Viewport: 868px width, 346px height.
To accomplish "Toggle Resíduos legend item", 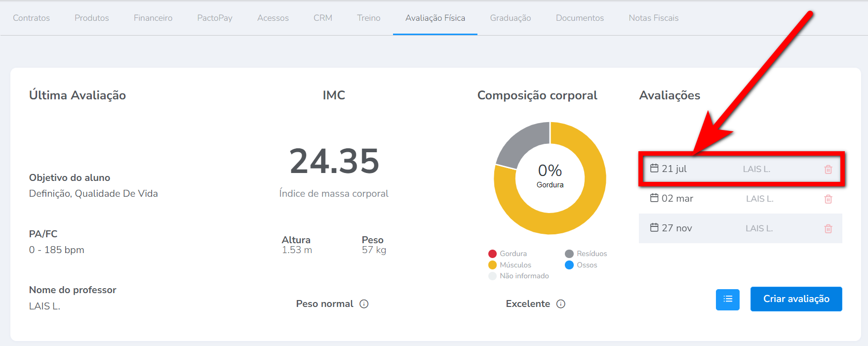I will click(x=586, y=254).
